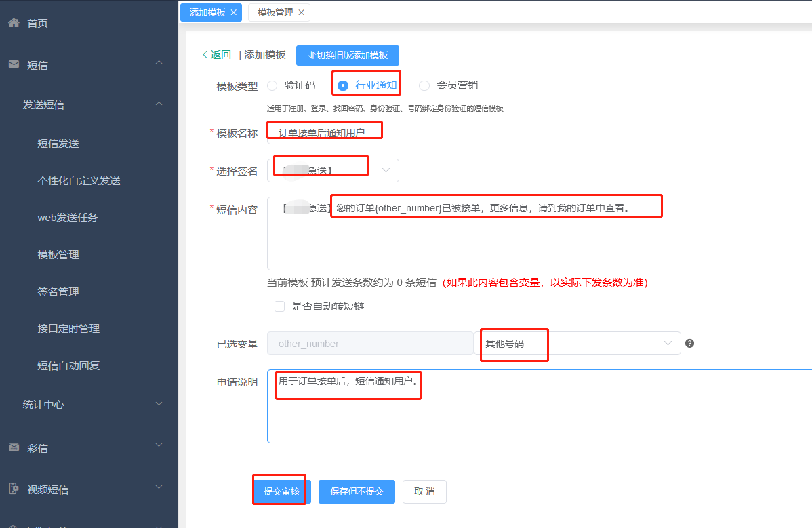
Task: Expand the 统计中心 section
Action: tap(159, 404)
